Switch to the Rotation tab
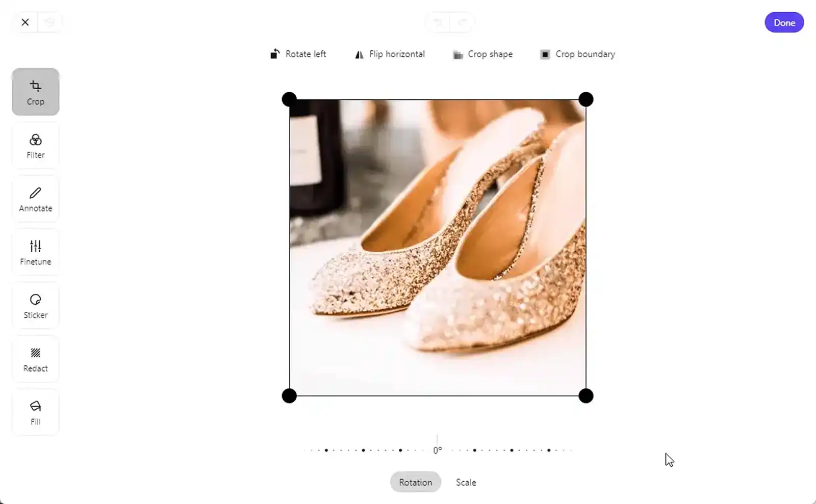 415,482
